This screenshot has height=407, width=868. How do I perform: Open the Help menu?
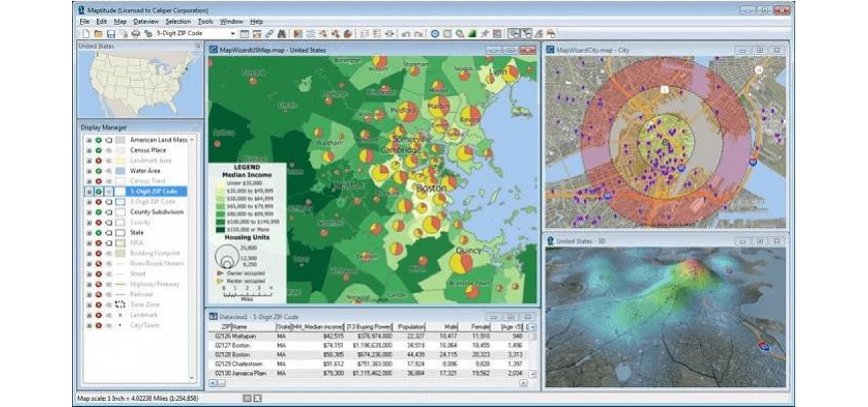[x=256, y=22]
